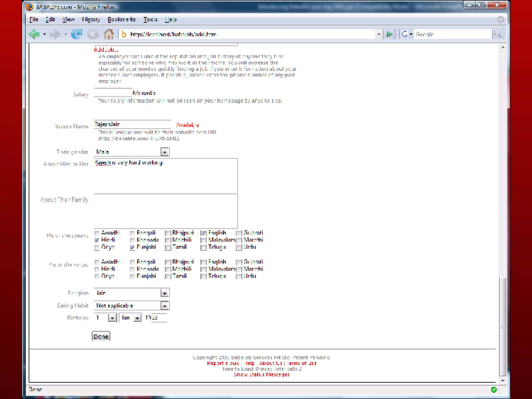Click the Home icon in toolbar
532x399 pixels.
click(x=109, y=34)
